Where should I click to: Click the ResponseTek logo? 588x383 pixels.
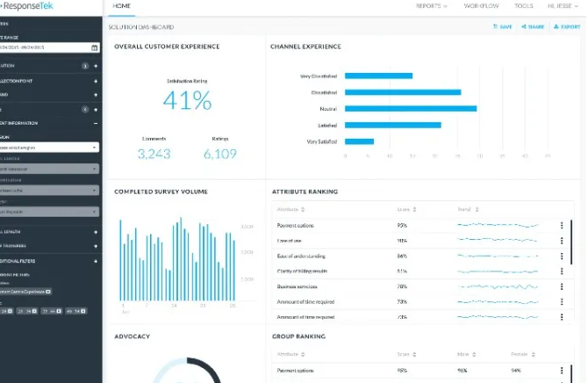27,6
